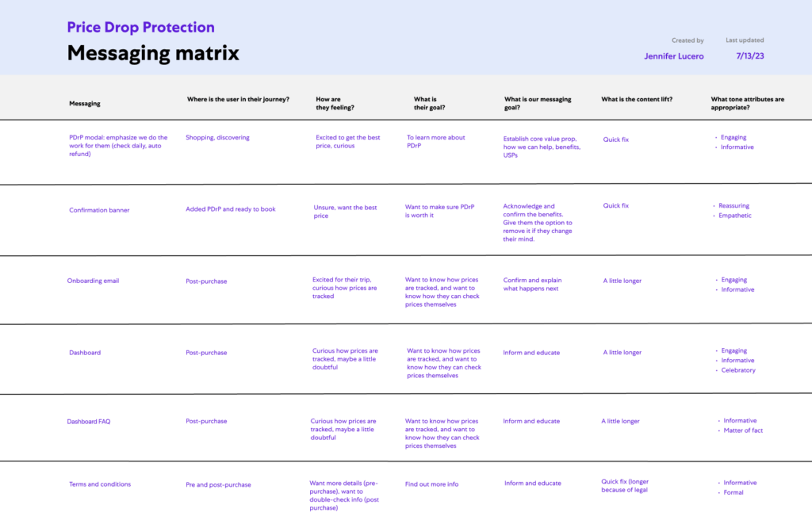
Task: Select the "Onboarding email" row label
Action: pos(93,281)
